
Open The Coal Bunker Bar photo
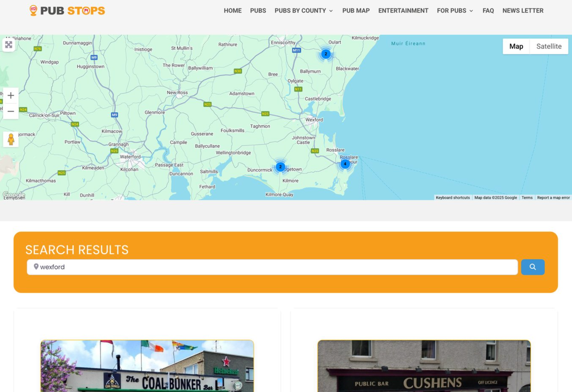(x=147, y=366)
